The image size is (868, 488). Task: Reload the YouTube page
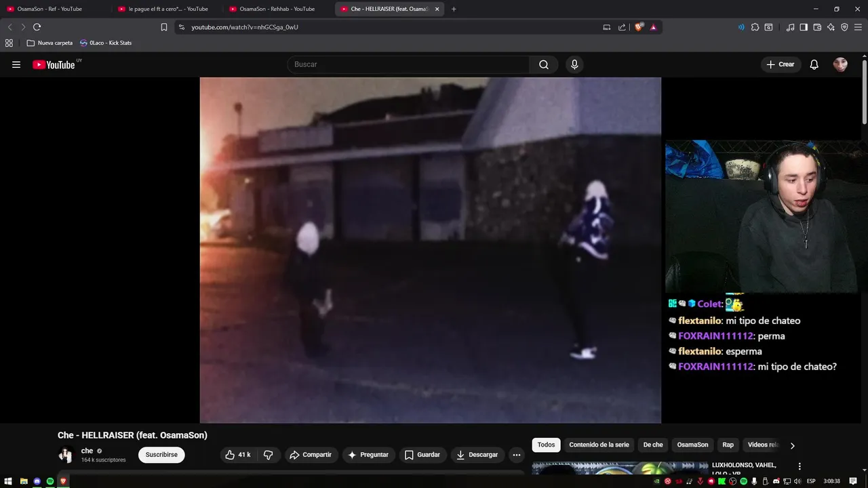pos(37,27)
